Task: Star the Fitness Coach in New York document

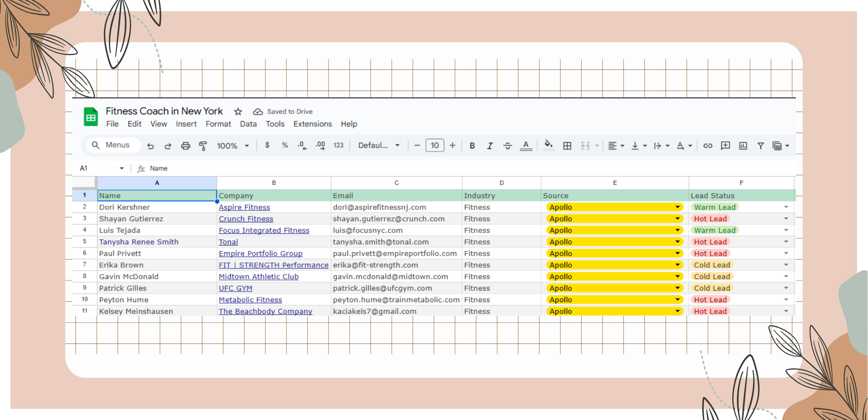Action: point(238,112)
